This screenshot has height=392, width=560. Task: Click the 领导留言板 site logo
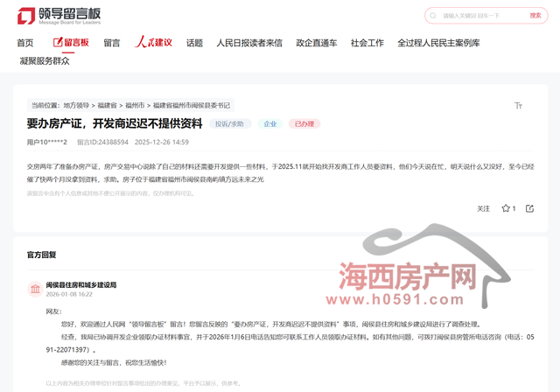click(60, 16)
